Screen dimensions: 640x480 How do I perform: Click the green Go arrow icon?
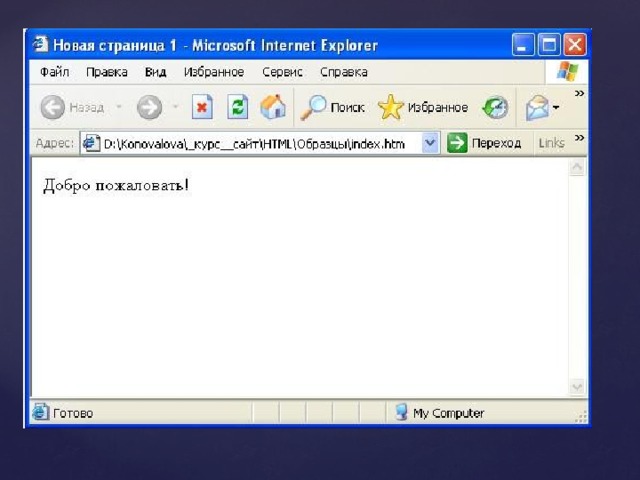457,143
